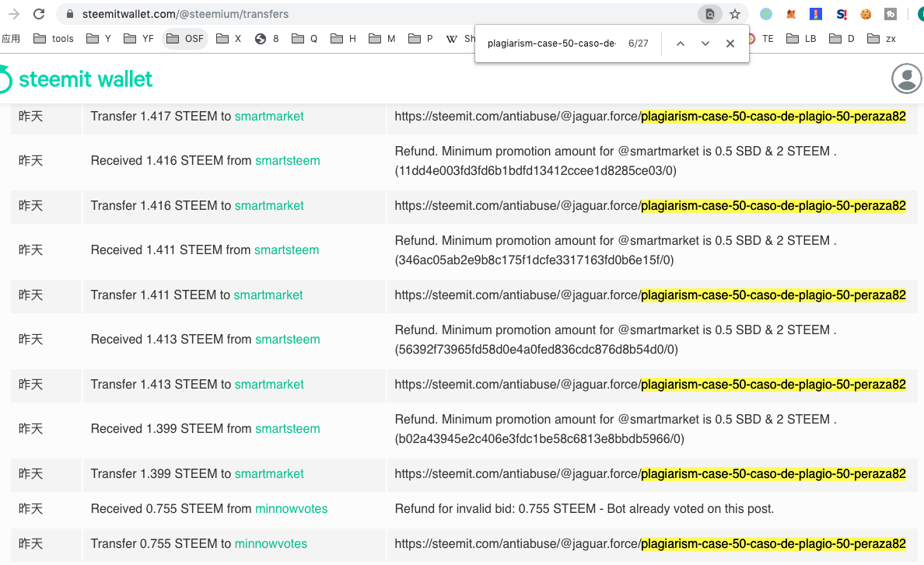Open the find-in-page search icon in address bar
The height and width of the screenshot is (565, 924).
[710, 14]
